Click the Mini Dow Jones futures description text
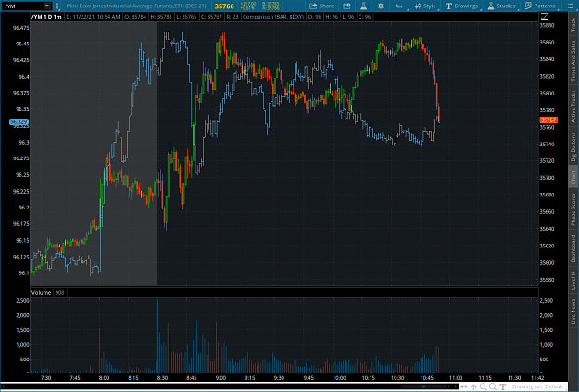 136,6
